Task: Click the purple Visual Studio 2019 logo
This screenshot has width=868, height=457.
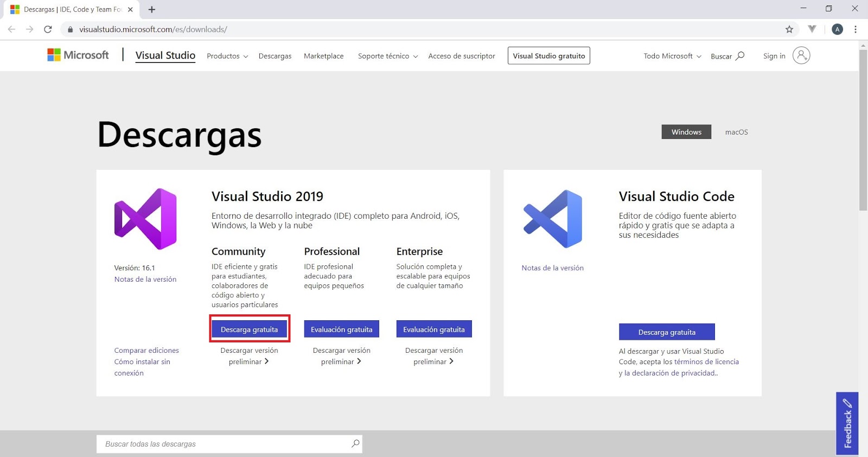Action: coord(145,219)
